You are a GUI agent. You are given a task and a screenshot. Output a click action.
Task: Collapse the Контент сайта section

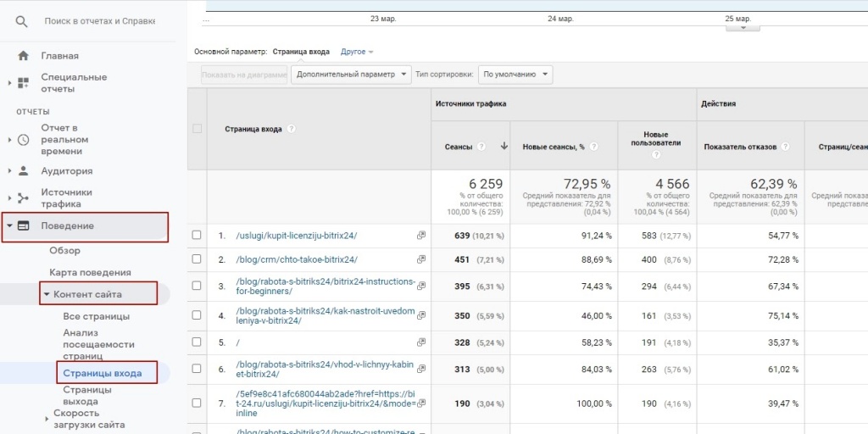click(x=47, y=294)
